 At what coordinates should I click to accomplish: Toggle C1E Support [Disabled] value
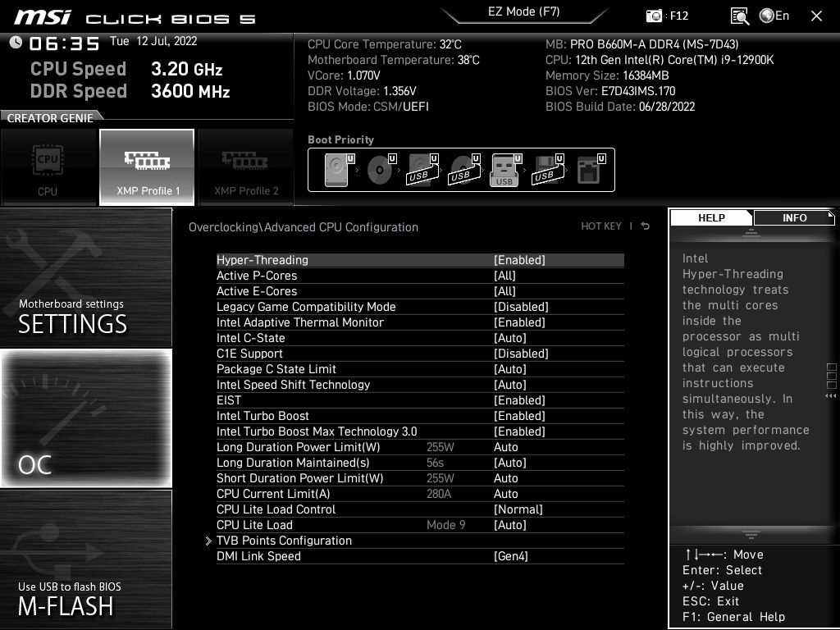(x=521, y=353)
